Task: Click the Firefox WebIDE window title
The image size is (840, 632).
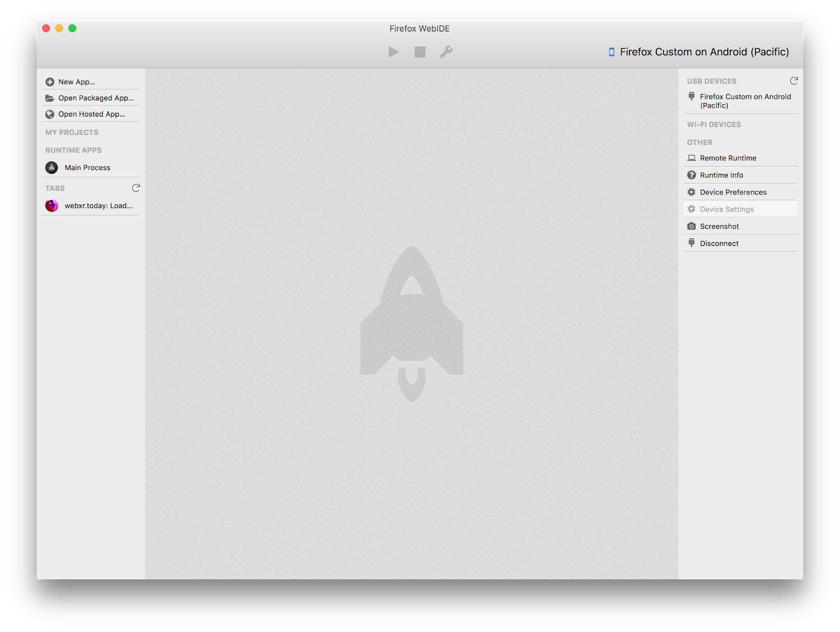Action: pyautogui.click(x=419, y=29)
